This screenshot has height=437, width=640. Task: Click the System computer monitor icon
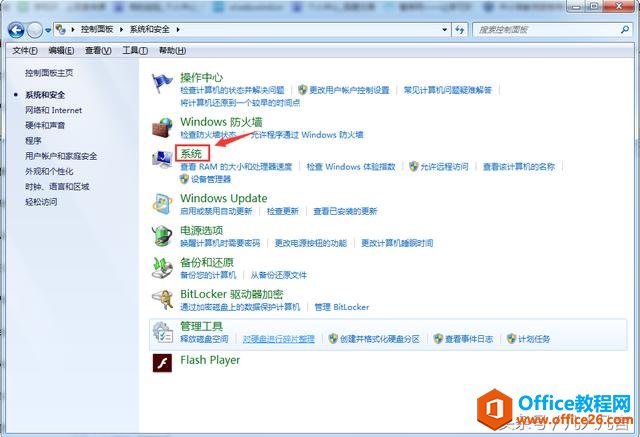[162, 160]
